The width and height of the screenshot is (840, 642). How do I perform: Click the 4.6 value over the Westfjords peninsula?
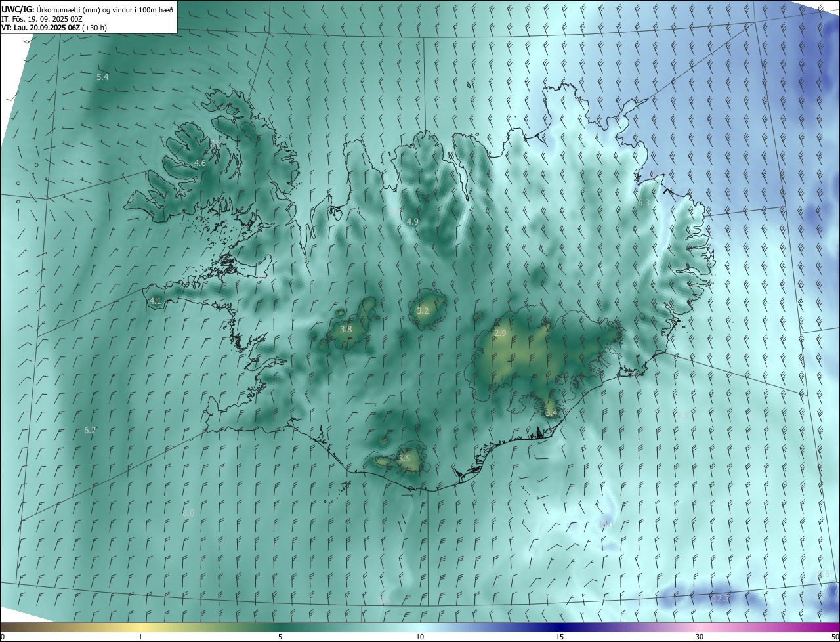point(200,163)
